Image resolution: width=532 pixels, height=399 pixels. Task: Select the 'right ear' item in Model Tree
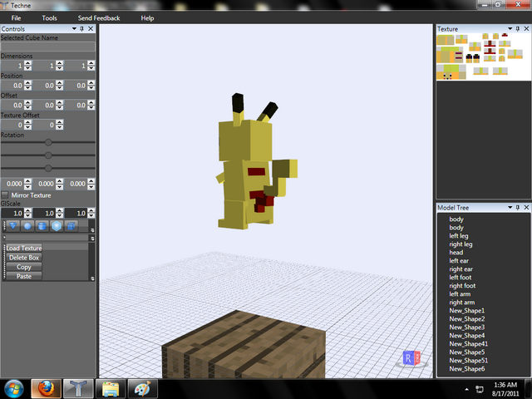(461, 269)
